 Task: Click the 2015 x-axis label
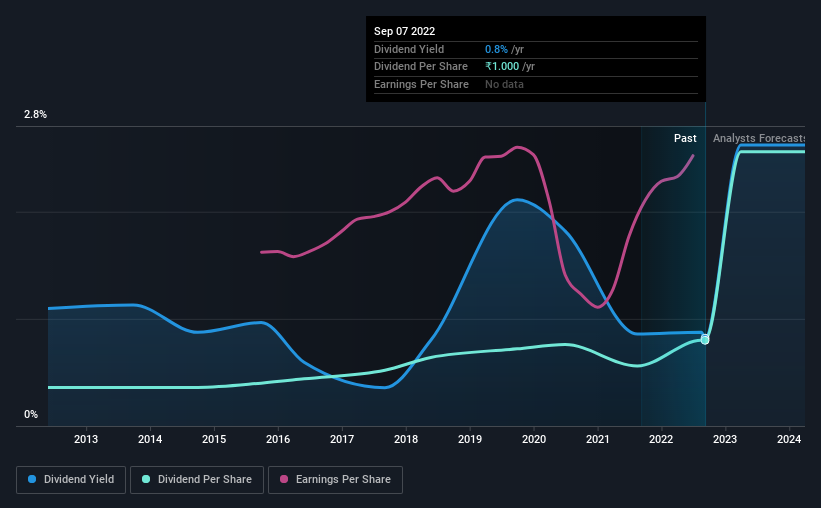(x=214, y=439)
